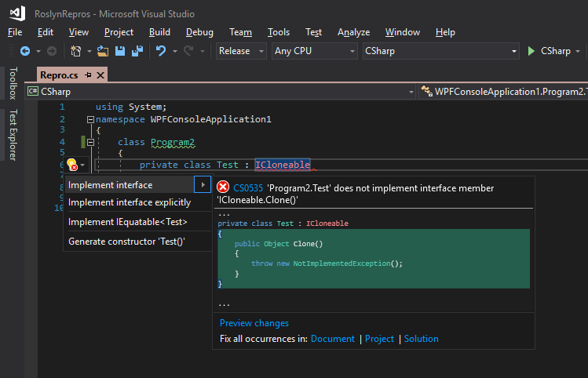Viewport: 588px width, 378px height.
Task: Open the Redo history dropdown arrow
Action: [x=203, y=51]
